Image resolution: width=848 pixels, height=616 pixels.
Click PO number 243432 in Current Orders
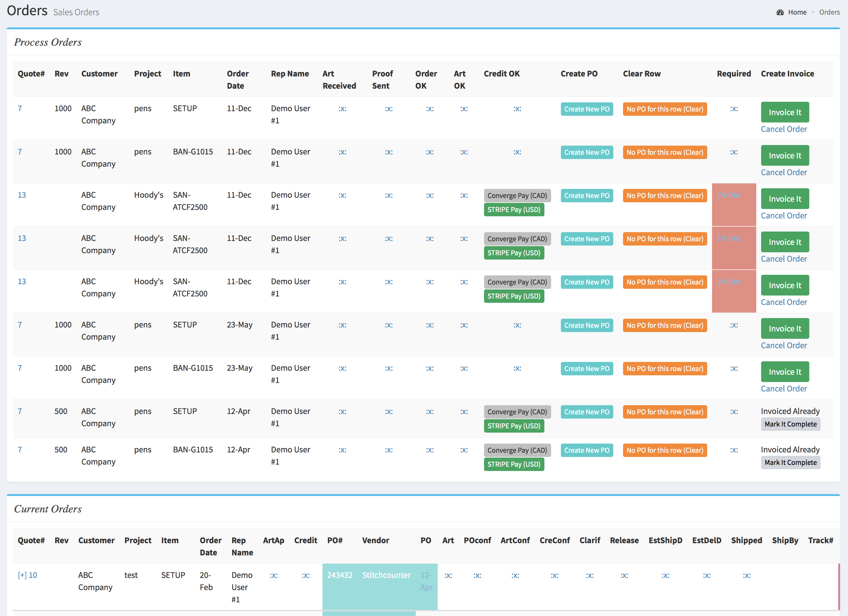click(340, 575)
